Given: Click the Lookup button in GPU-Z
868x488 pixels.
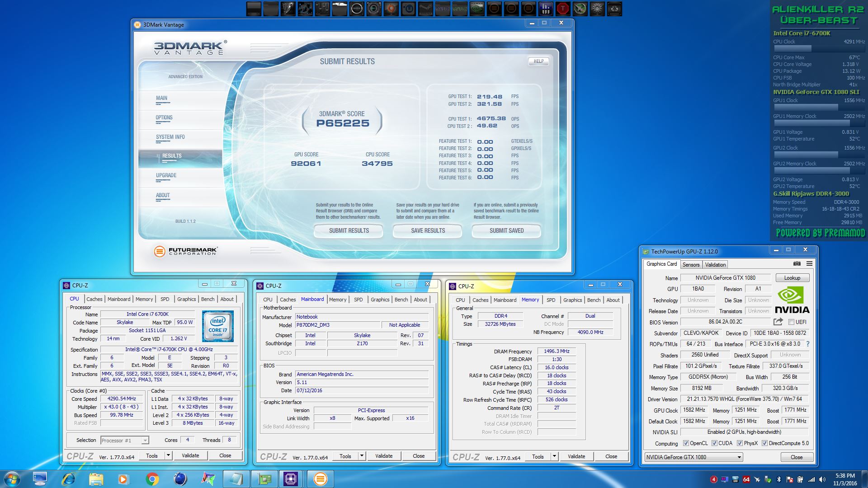Looking at the screenshot, I should coord(792,278).
